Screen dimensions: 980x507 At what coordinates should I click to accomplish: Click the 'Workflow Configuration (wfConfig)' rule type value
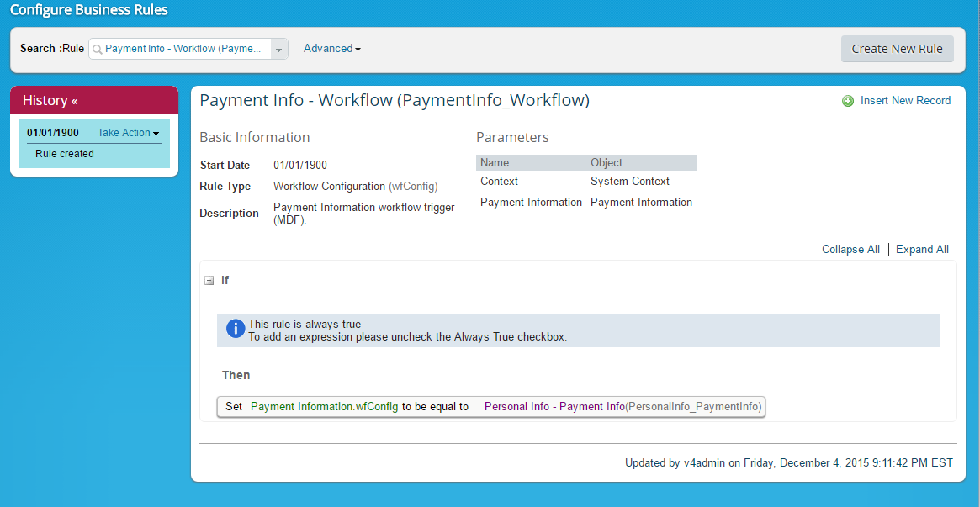click(x=356, y=186)
